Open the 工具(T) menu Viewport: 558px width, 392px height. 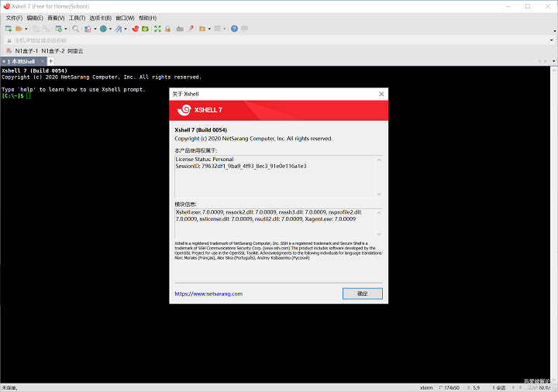click(x=77, y=18)
